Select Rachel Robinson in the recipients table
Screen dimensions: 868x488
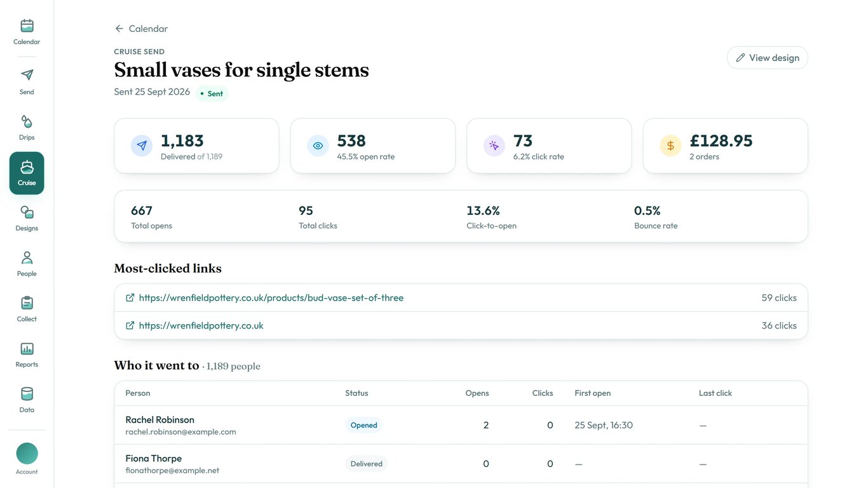(x=160, y=419)
